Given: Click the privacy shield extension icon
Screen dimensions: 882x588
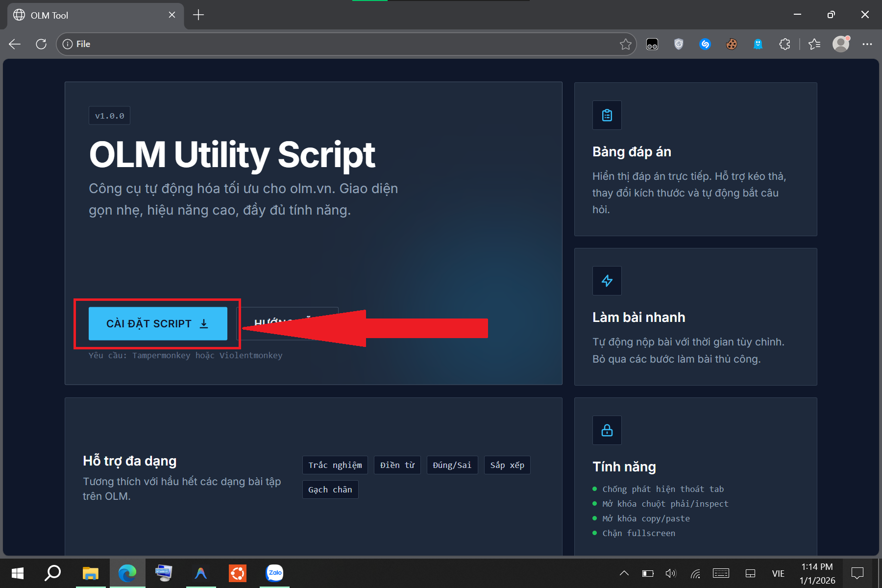Looking at the screenshot, I should [679, 44].
